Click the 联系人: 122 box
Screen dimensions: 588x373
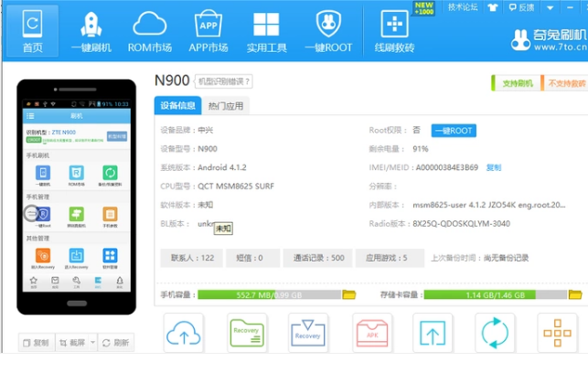pyautogui.click(x=191, y=258)
